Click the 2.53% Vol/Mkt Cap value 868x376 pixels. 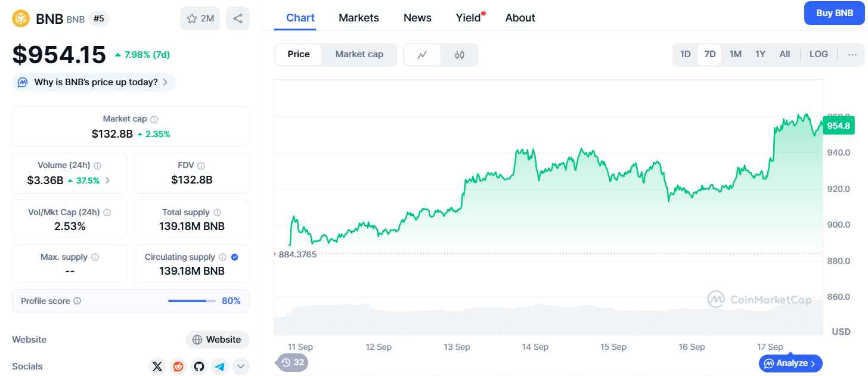tap(70, 226)
